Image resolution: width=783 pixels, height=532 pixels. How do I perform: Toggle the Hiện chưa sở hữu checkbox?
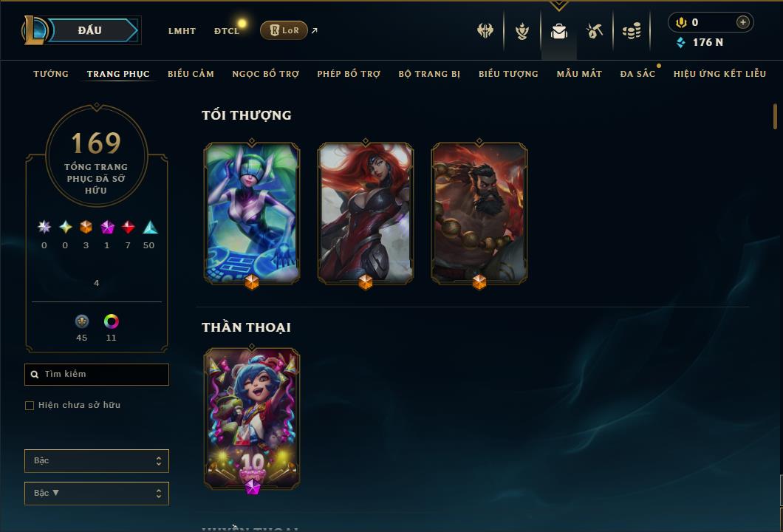pyautogui.click(x=30, y=405)
